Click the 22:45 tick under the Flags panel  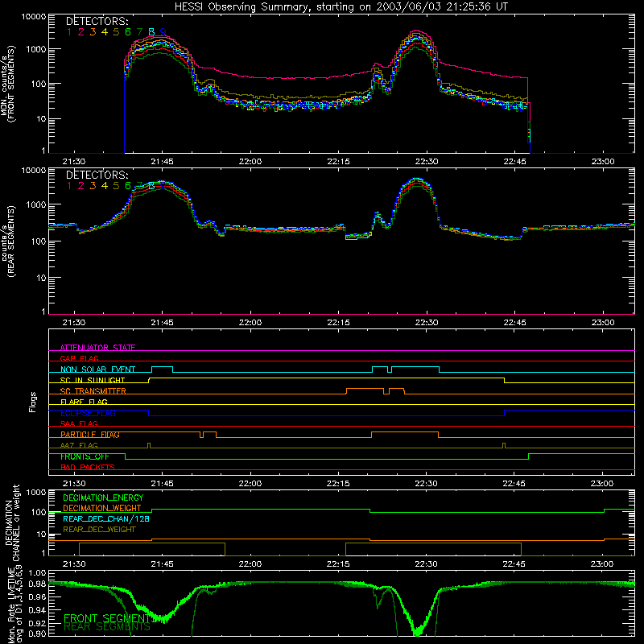click(514, 484)
